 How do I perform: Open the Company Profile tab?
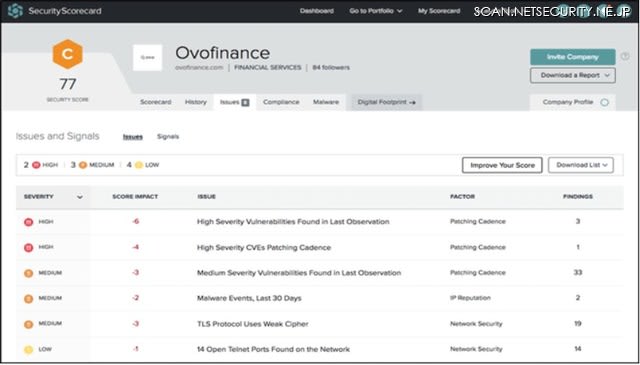tap(572, 102)
